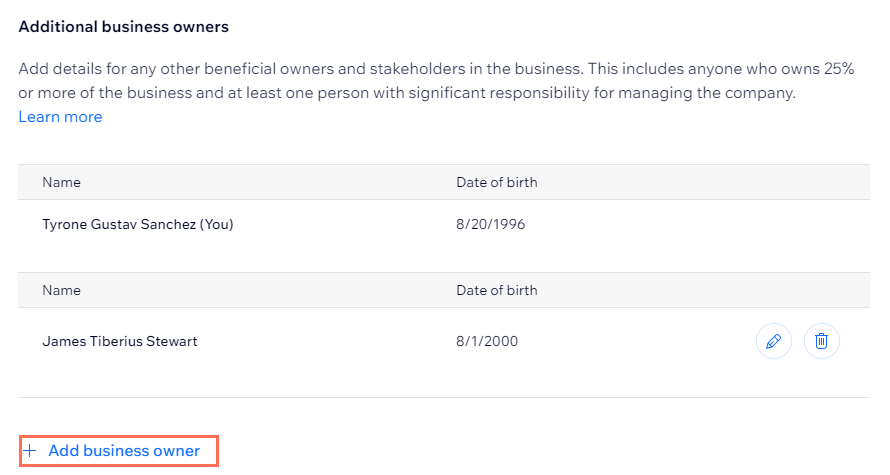The width and height of the screenshot is (890, 475).
Task: Select the James Tiberius Stewart name
Action: click(120, 341)
